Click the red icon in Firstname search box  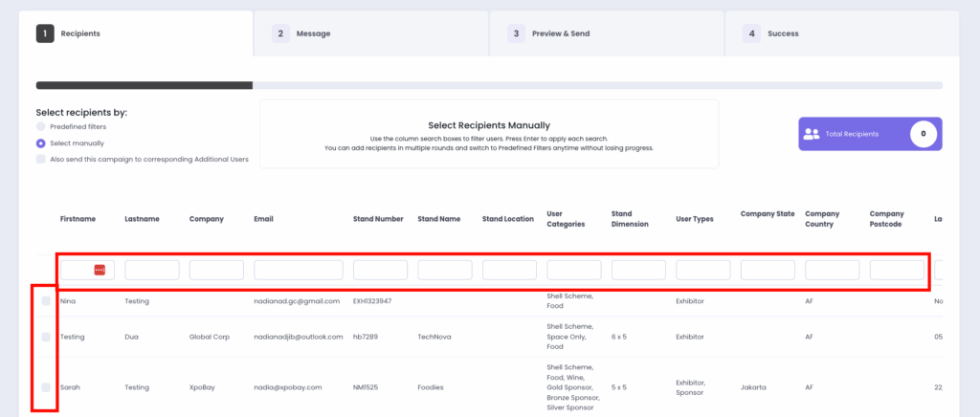pyautogui.click(x=100, y=271)
